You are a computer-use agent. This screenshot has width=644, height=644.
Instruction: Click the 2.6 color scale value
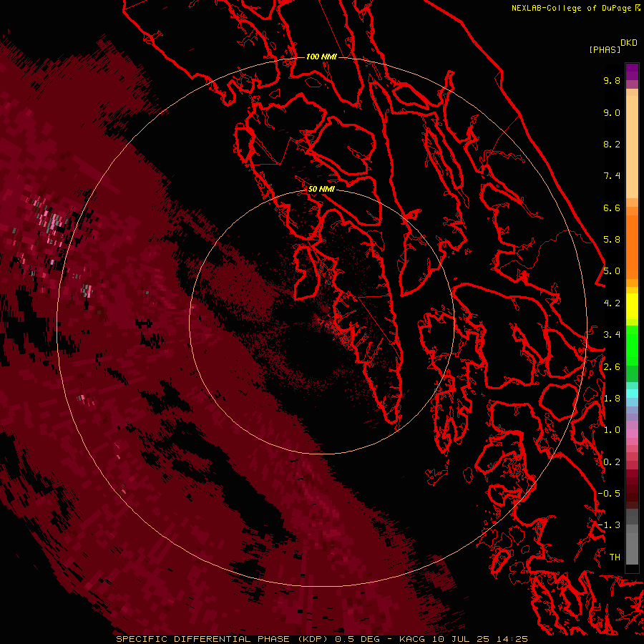(x=612, y=367)
